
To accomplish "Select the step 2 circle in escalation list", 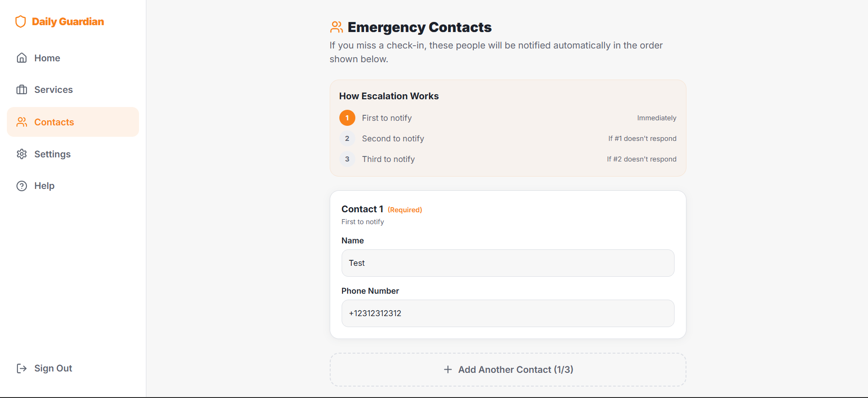I will 348,138.
